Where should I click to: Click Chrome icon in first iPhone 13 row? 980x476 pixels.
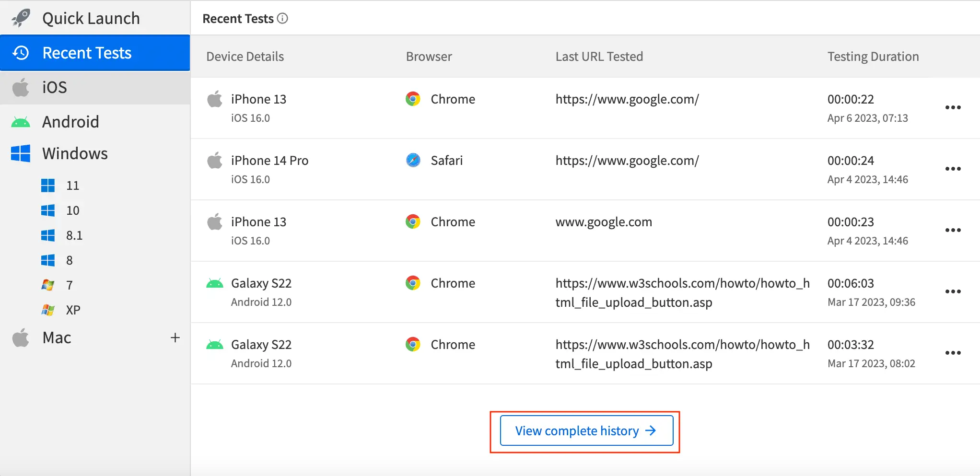pos(413,99)
